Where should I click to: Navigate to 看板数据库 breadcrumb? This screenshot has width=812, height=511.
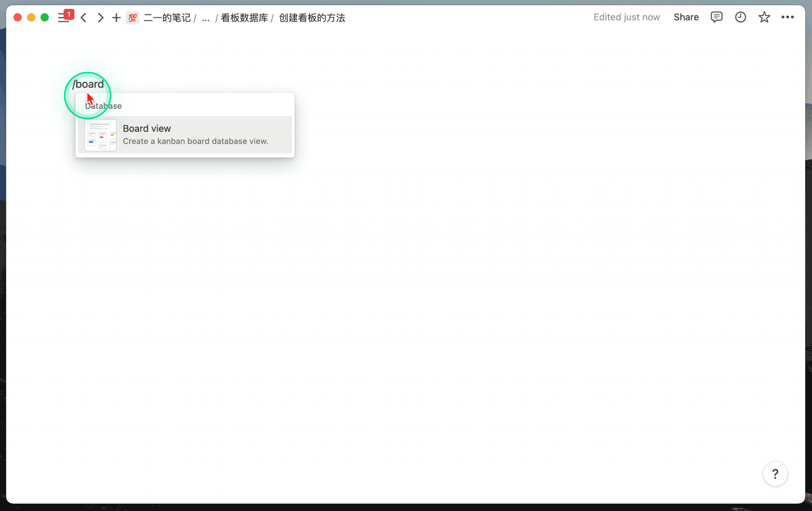(x=244, y=18)
